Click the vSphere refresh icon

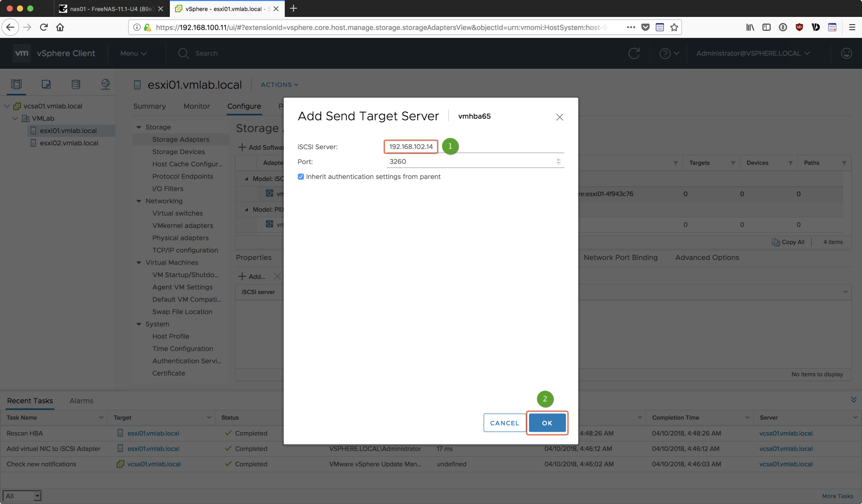634,53
